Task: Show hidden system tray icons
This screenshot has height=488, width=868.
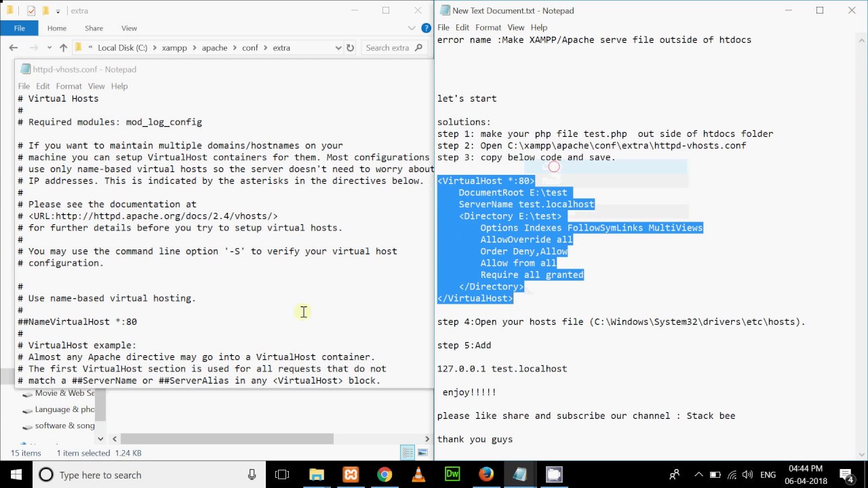Action: pyautogui.click(x=698, y=474)
